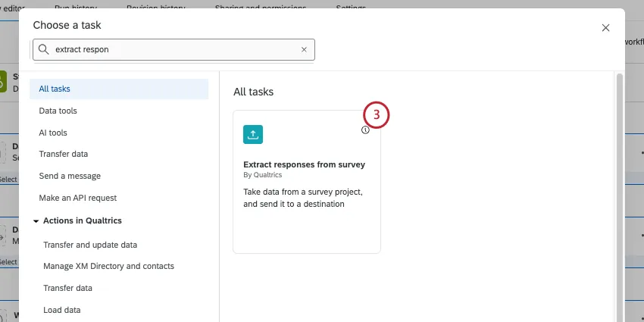The height and width of the screenshot is (322, 644).
Task: Clear the search text with the x icon
Action: pyautogui.click(x=304, y=49)
